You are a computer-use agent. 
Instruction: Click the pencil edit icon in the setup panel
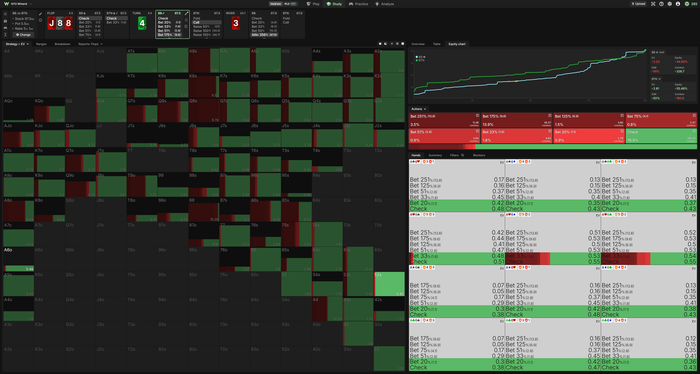point(41,14)
